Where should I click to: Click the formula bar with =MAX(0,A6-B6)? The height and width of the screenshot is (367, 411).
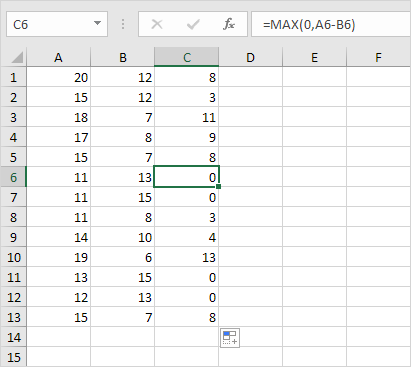[331, 24]
